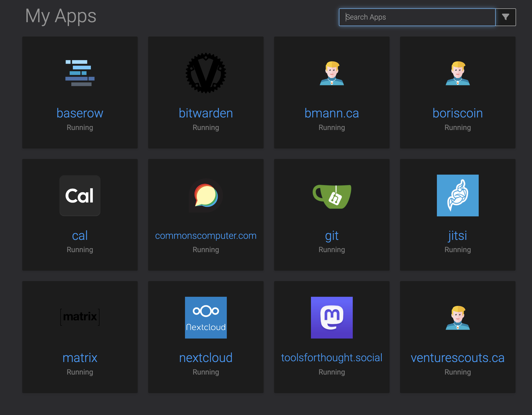The width and height of the screenshot is (532, 415).
Task: Click the Running status under git
Action: tap(332, 250)
